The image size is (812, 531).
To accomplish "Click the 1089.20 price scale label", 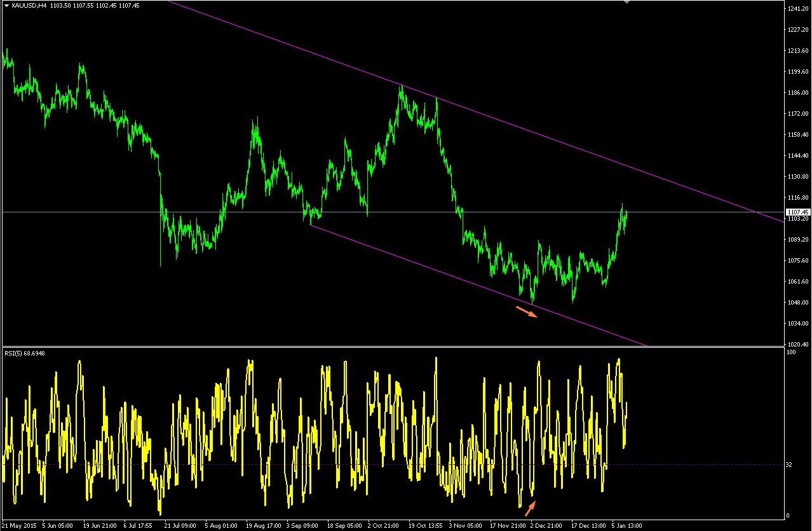I will (797, 240).
